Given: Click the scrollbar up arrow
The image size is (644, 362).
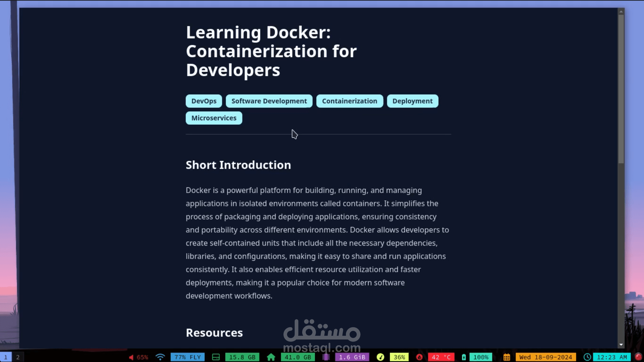Looking at the screenshot, I should (621, 11).
